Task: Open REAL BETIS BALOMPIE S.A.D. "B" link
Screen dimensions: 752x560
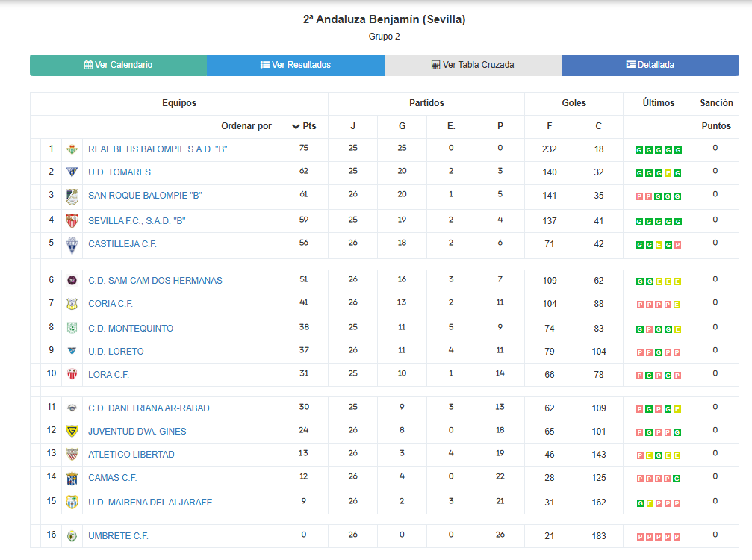Action: [158, 149]
